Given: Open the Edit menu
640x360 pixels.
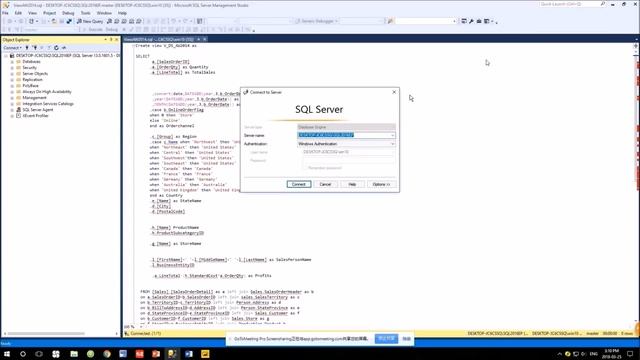Looking at the screenshot, I should click(x=18, y=13).
